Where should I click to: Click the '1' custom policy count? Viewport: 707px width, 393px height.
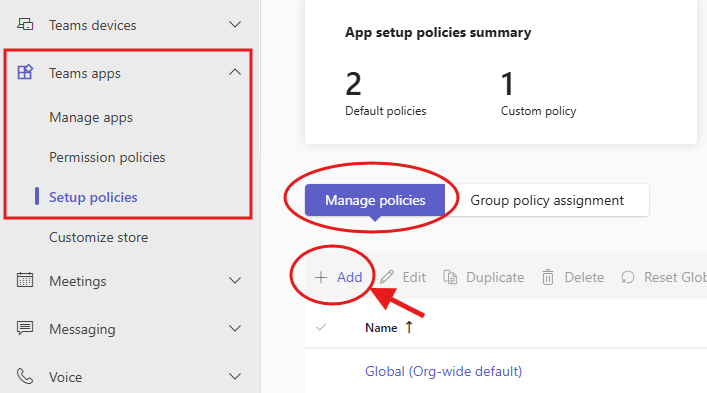(x=507, y=84)
